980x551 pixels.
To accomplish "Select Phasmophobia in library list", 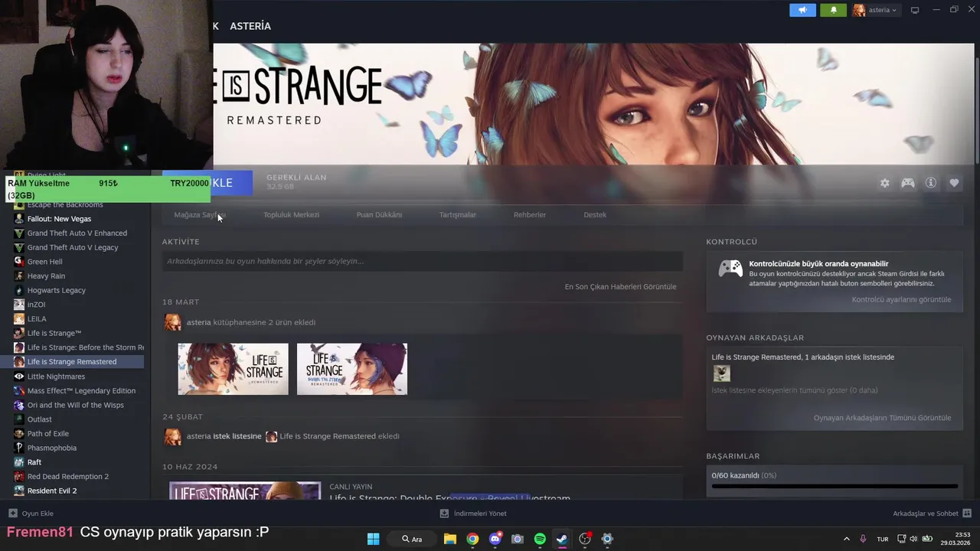I will tap(51, 448).
